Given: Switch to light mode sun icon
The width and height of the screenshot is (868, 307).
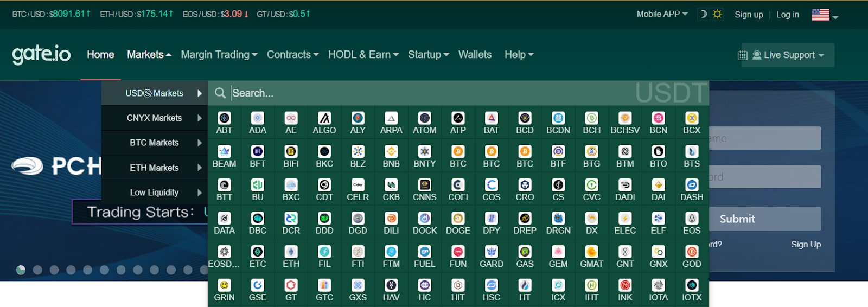Looking at the screenshot, I should click(717, 14).
